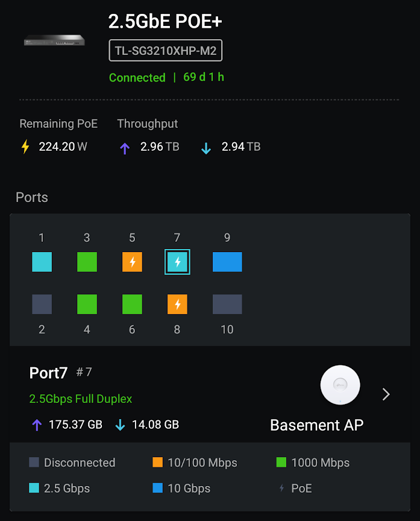The height and width of the screenshot is (521, 420).
Task: Click the Disconnected legend swatch
Action: 34,463
